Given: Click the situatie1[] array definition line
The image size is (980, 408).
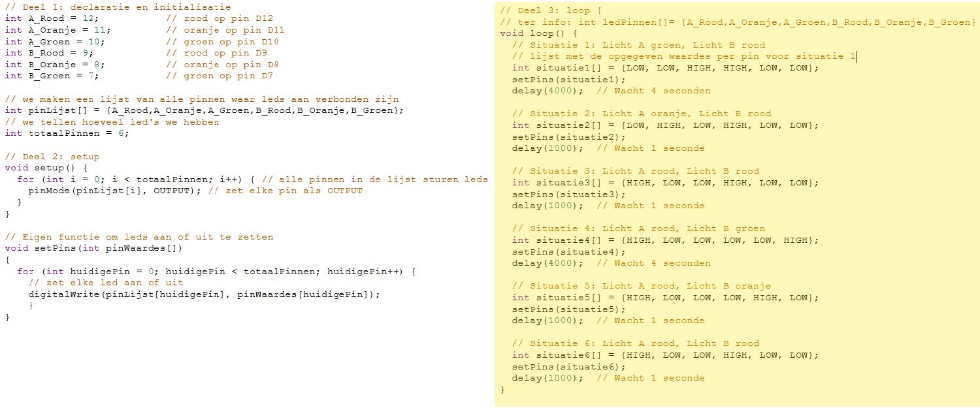Looking at the screenshot, I should pyautogui.click(x=665, y=68).
